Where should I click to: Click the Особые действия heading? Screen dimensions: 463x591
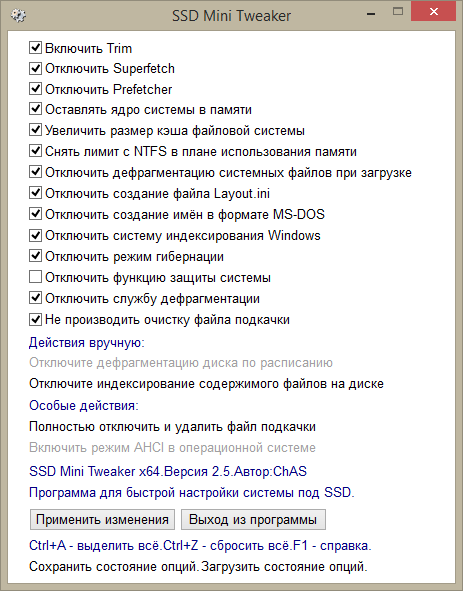click(x=84, y=406)
